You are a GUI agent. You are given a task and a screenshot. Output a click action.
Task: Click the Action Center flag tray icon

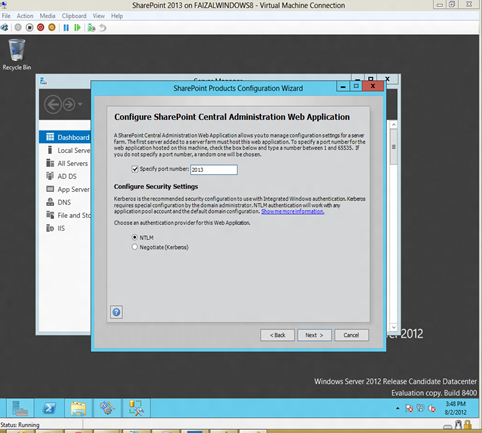(x=409, y=408)
